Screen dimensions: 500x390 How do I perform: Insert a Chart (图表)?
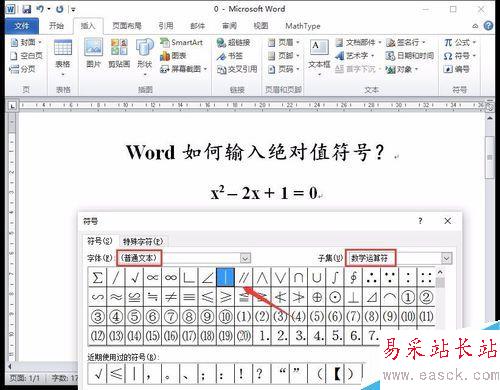click(173, 56)
